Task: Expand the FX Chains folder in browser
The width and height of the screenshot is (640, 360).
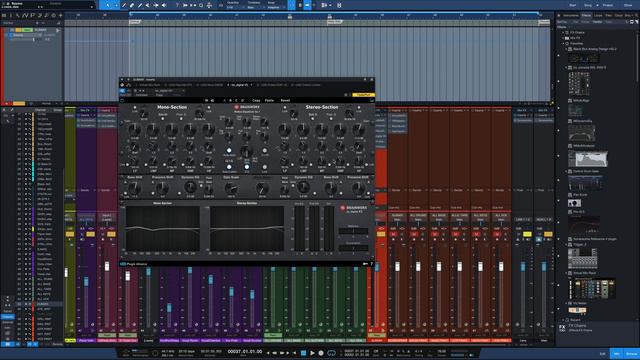Action: (564, 32)
